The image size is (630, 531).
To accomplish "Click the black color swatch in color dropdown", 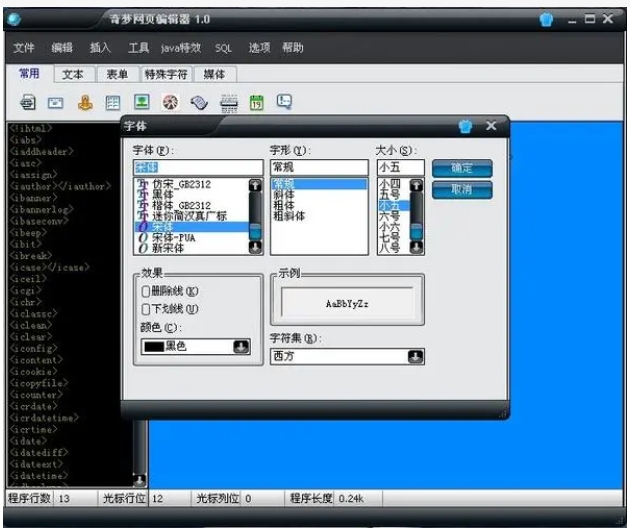I will click(154, 347).
